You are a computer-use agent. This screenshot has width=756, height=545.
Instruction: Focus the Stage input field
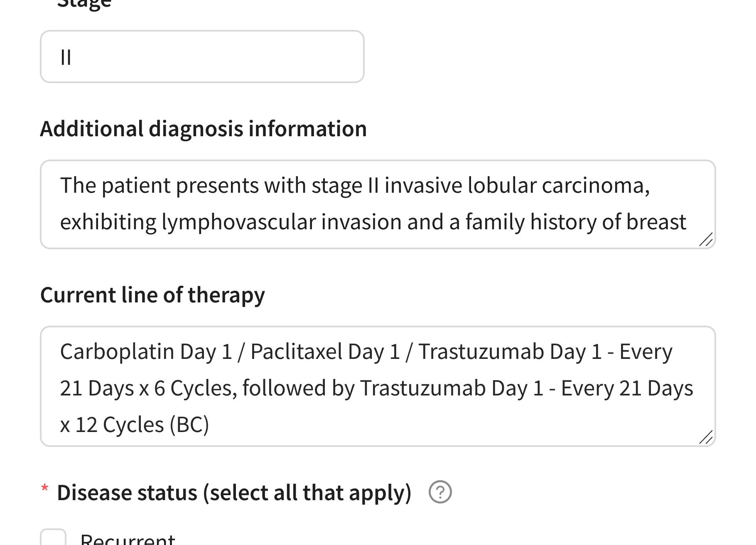tap(202, 56)
